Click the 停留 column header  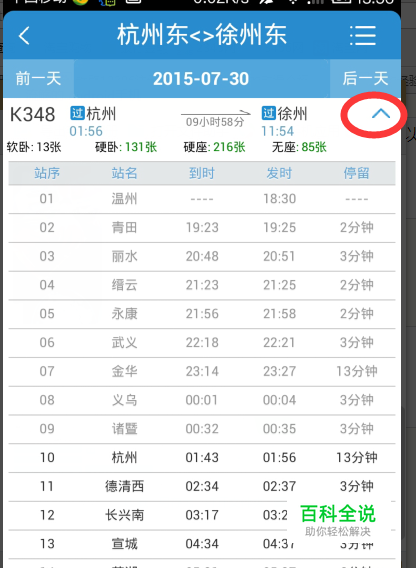357,173
